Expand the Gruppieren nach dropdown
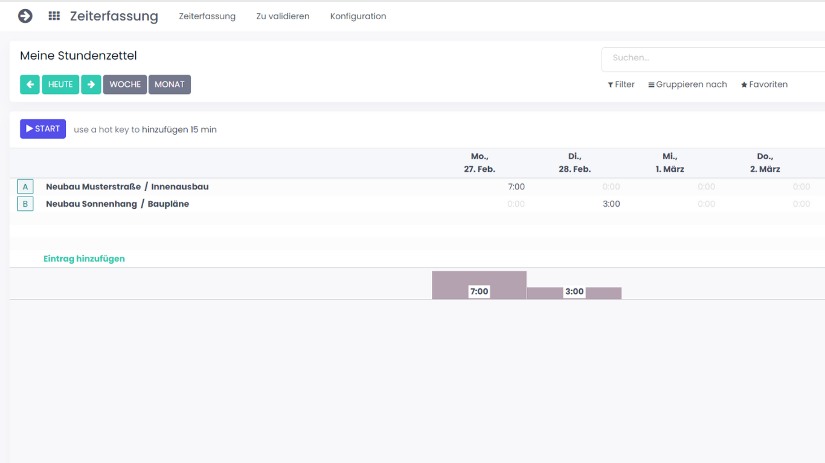 [688, 85]
